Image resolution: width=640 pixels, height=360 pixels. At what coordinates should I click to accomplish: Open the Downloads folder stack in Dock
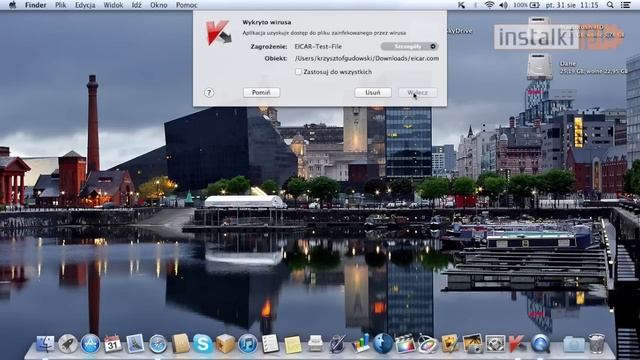[x=574, y=344]
